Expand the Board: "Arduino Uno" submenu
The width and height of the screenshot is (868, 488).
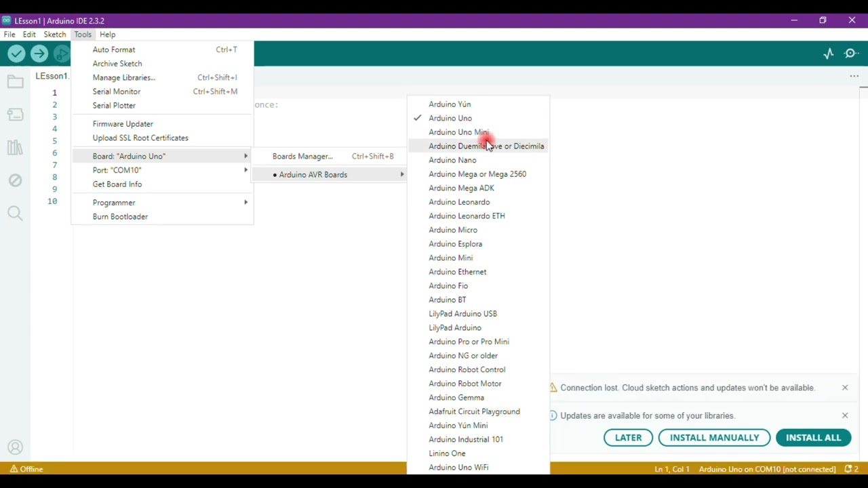point(162,156)
